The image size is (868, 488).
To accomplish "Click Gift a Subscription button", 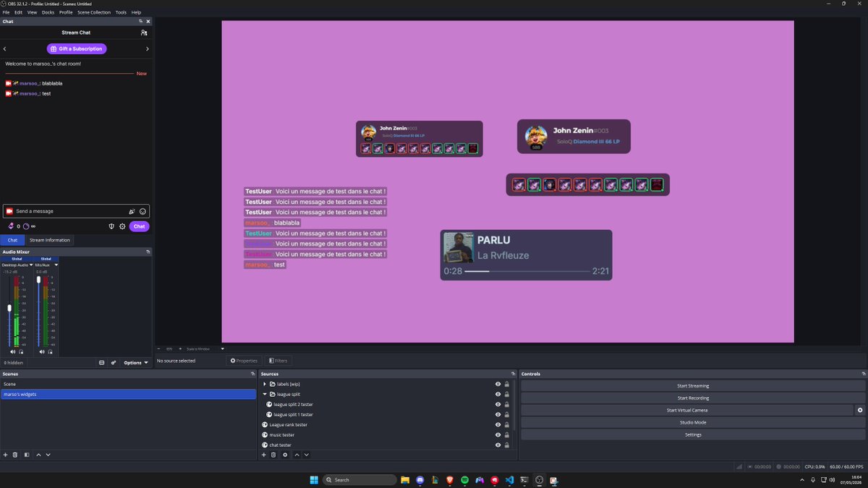I will pos(77,48).
